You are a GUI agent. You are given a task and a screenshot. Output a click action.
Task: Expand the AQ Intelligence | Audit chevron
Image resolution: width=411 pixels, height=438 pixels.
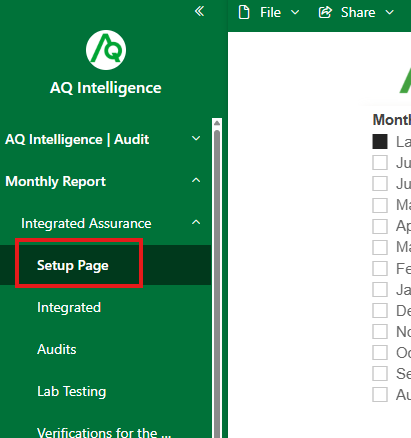(196, 138)
